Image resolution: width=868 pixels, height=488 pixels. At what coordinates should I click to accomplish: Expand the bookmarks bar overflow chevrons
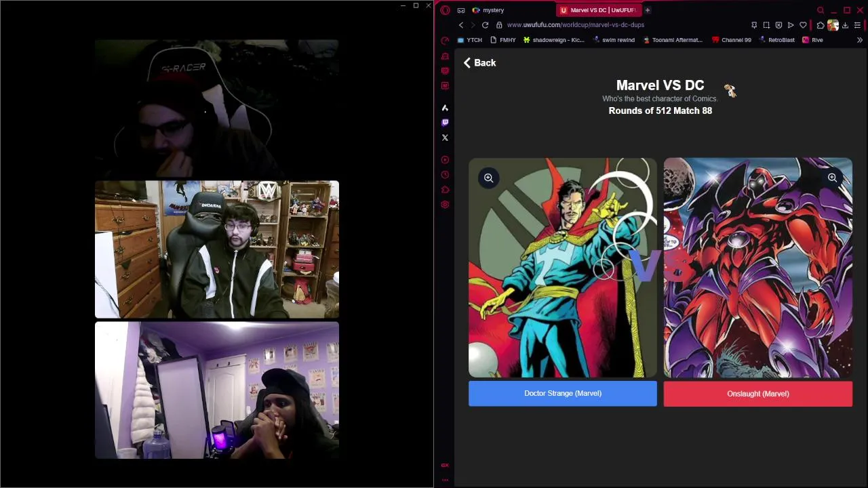(x=859, y=40)
